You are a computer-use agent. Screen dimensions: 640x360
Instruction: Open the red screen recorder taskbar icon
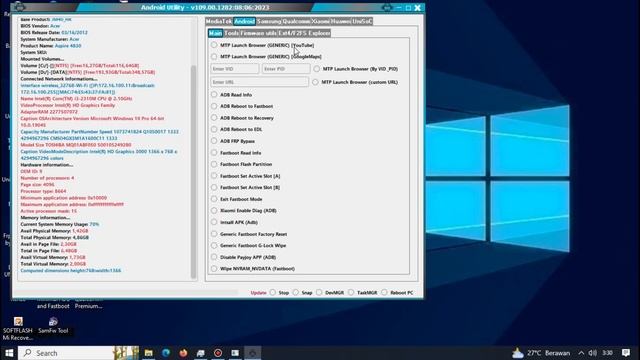click(x=218, y=353)
